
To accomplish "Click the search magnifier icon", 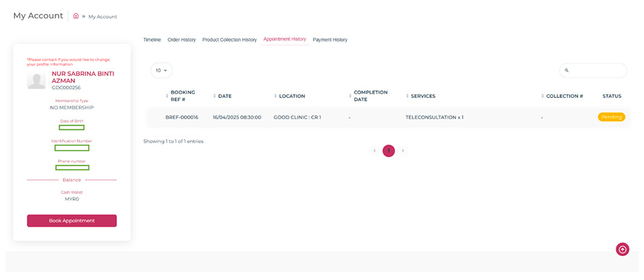I will point(567,71).
